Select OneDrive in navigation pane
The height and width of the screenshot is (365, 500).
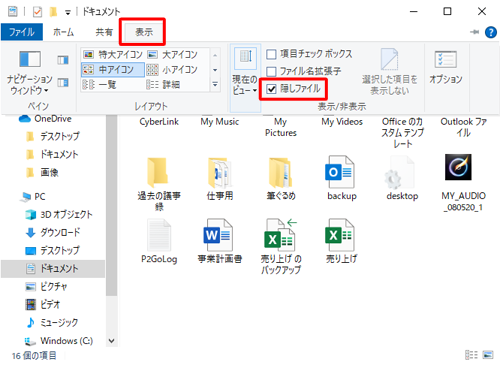(x=45, y=119)
